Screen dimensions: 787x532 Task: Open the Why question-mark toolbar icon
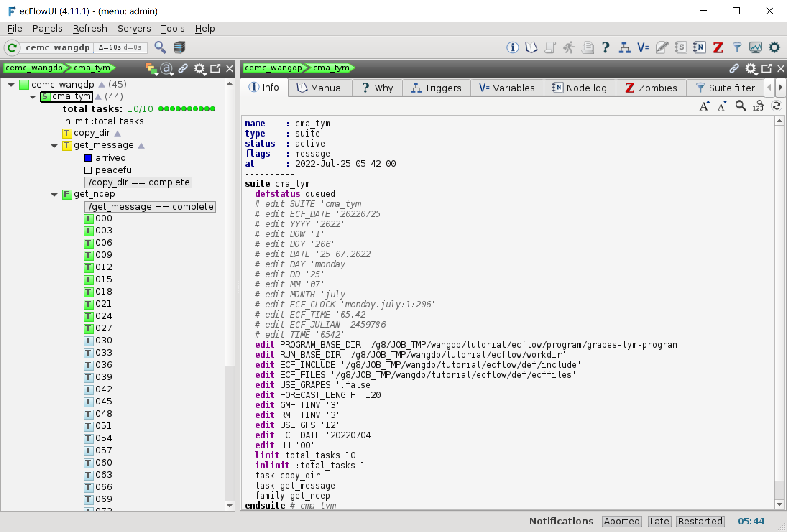(606, 47)
